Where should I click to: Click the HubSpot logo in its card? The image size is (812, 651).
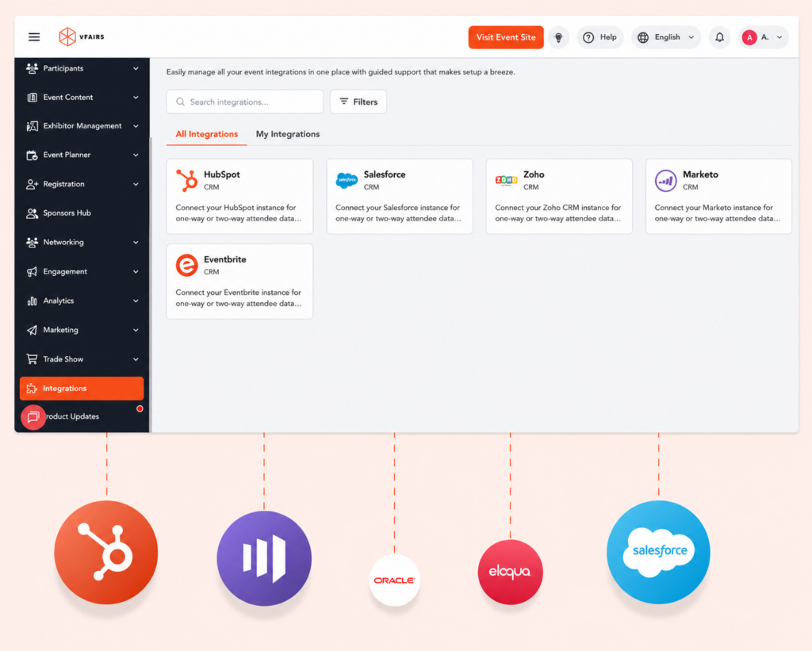click(x=186, y=180)
